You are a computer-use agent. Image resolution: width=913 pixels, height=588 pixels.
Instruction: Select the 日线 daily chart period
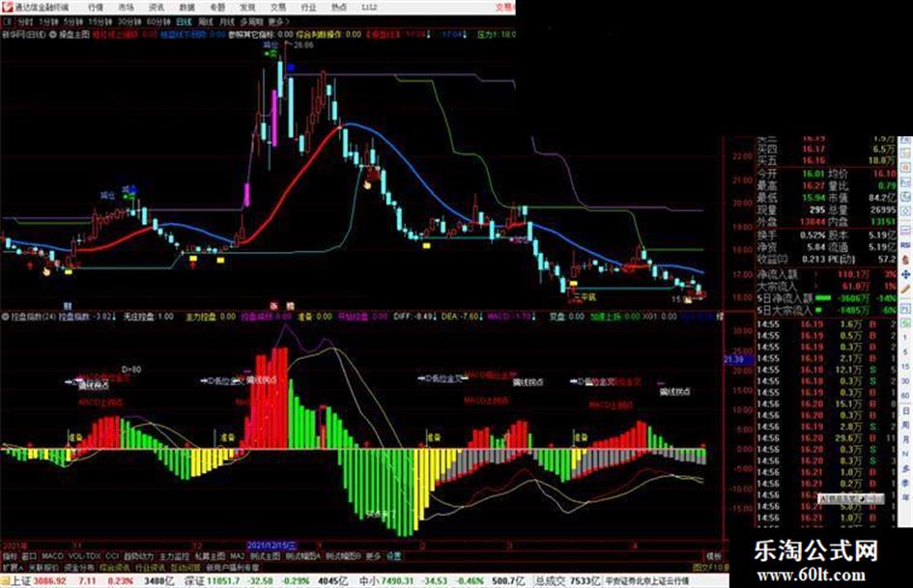[184, 21]
